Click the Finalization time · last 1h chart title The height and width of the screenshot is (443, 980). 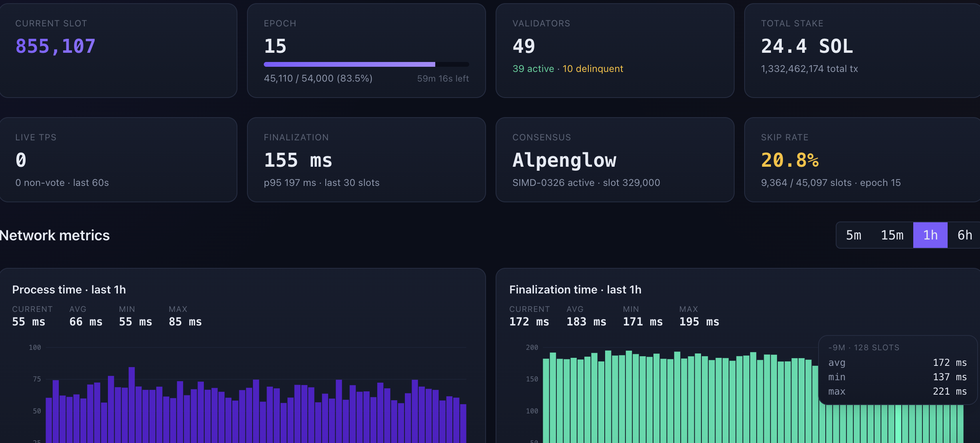point(576,289)
